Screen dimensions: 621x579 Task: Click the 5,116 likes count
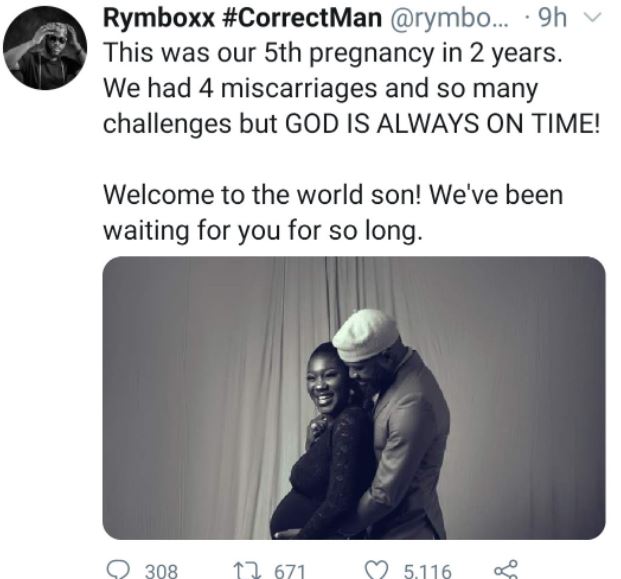pos(427,571)
